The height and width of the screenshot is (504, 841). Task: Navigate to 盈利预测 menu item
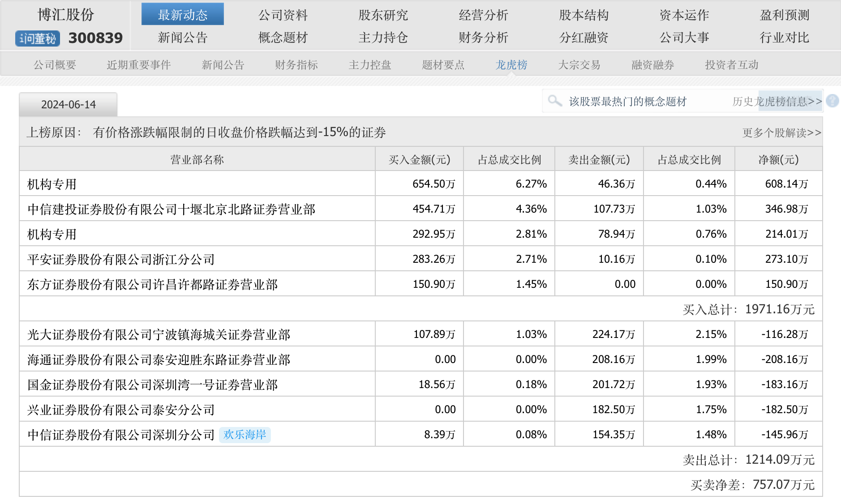[784, 15]
